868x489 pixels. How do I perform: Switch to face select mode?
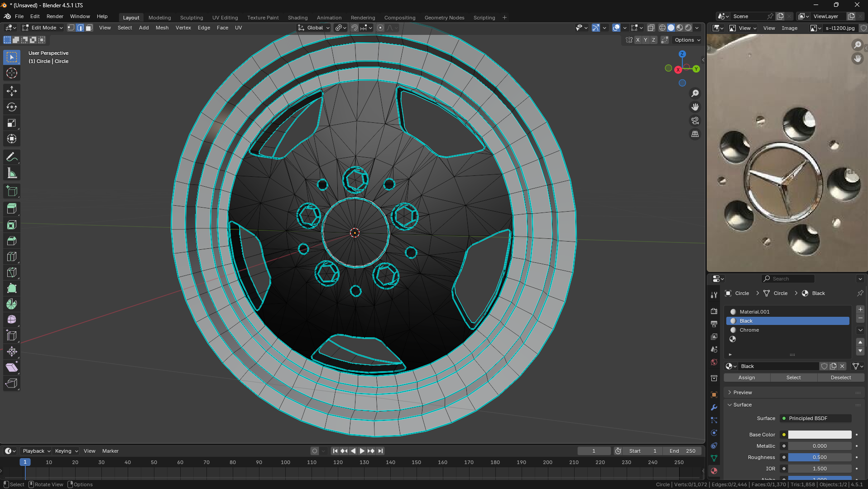pos(89,28)
